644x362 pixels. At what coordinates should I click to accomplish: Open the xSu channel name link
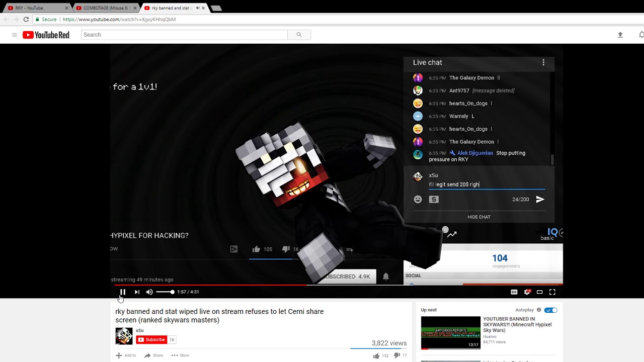(x=139, y=330)
